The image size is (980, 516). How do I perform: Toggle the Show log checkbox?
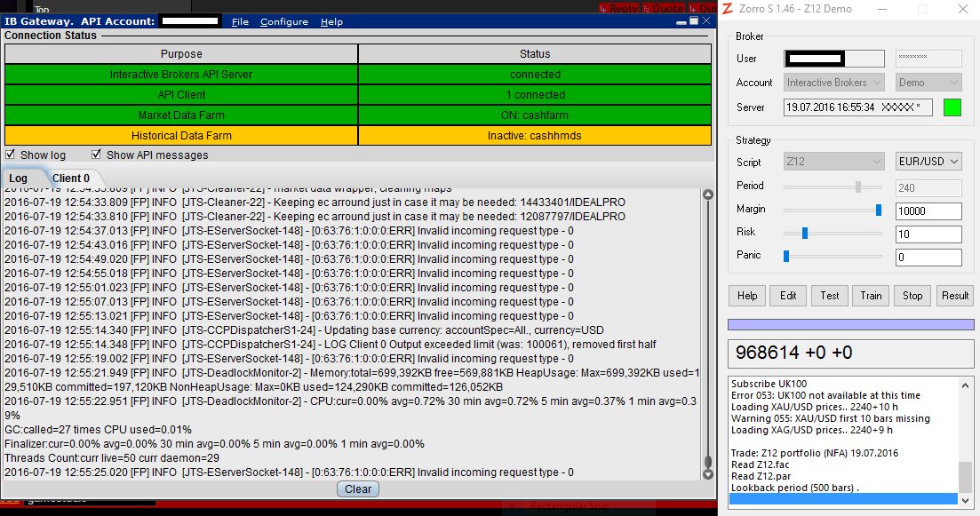coord(10,155)
